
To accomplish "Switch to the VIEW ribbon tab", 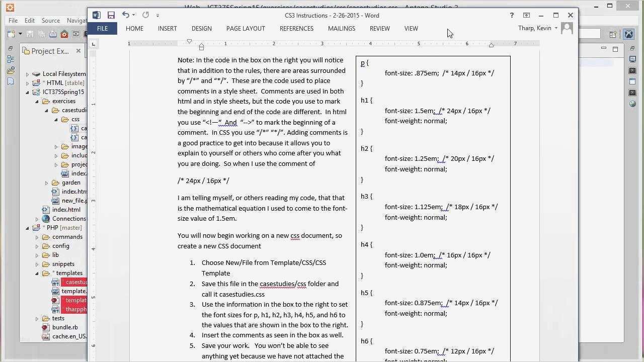I will click(411, 29).
